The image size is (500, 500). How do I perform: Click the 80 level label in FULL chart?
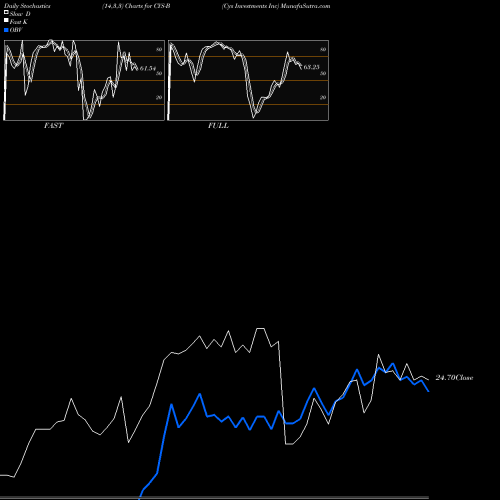pyautogui.click(x=323, y=49)
